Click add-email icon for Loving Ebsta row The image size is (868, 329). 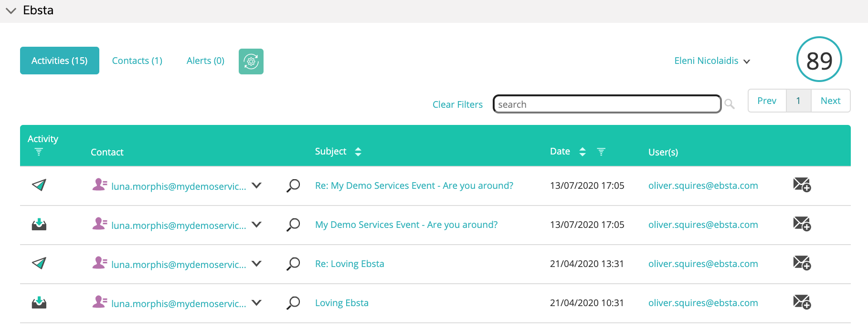802,302
